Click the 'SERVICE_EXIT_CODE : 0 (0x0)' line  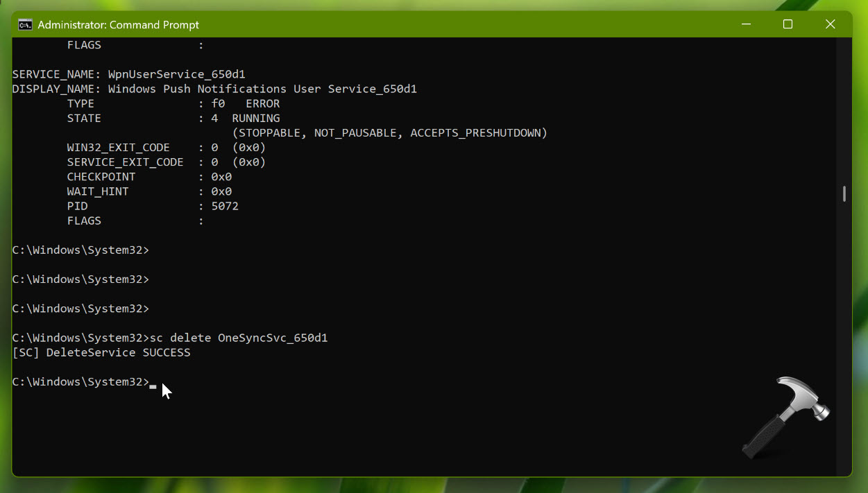[167, 162]
